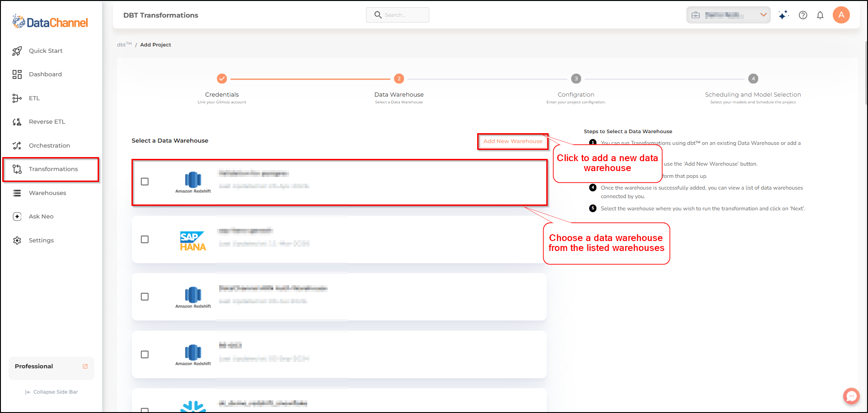Check the third Amazon Redshift warehouse checkbox
The height and width of the screenshot is (413, 868).
pyautogui.click(x=145, y=354)
